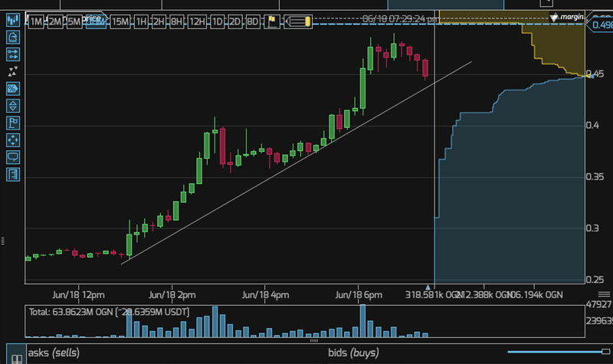Switch chart to 5M timeframe
This screenshot has height=364, width=613.
tap(74, 21)
